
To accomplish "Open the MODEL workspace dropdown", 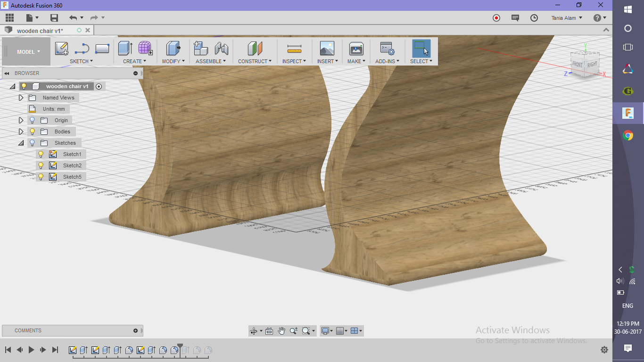I will [28, 52].
